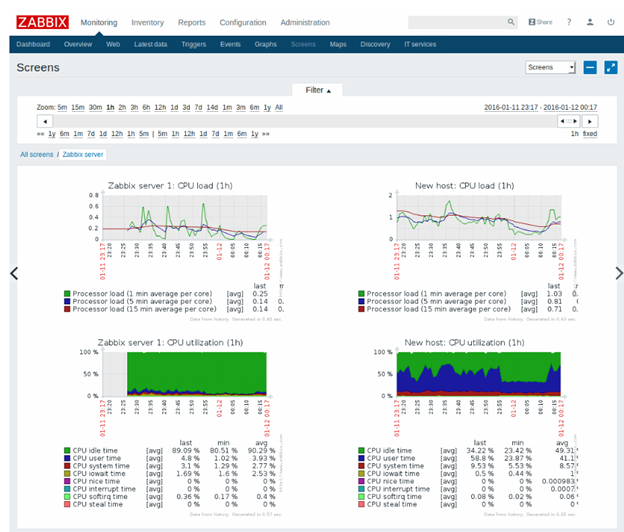Toggle fullscreen mode icon

click(610, 67)
